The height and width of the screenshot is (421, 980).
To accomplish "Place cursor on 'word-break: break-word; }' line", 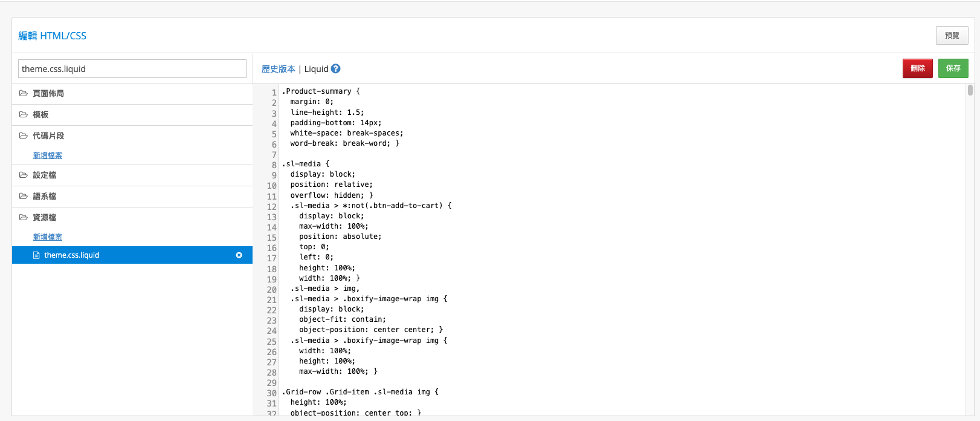I will (x=345, y=143).
